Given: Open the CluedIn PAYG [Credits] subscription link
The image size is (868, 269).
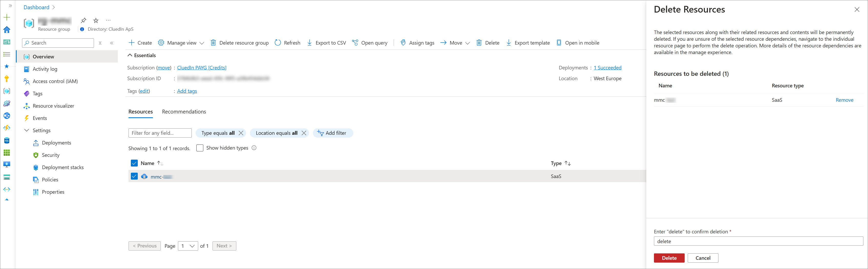Looking at the screenshot, I should tap(202, 68).
